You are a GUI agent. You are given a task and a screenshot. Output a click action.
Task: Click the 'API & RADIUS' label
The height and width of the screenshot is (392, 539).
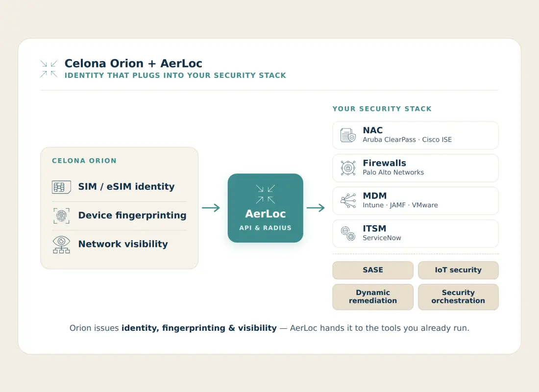pyautogui.click(x=266, y=228)
